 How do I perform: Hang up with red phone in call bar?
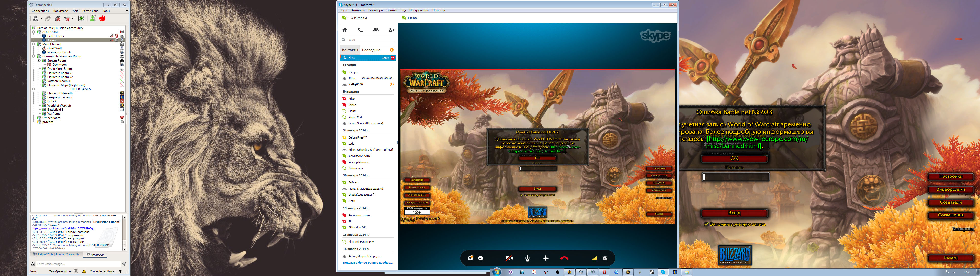(564, 258)
